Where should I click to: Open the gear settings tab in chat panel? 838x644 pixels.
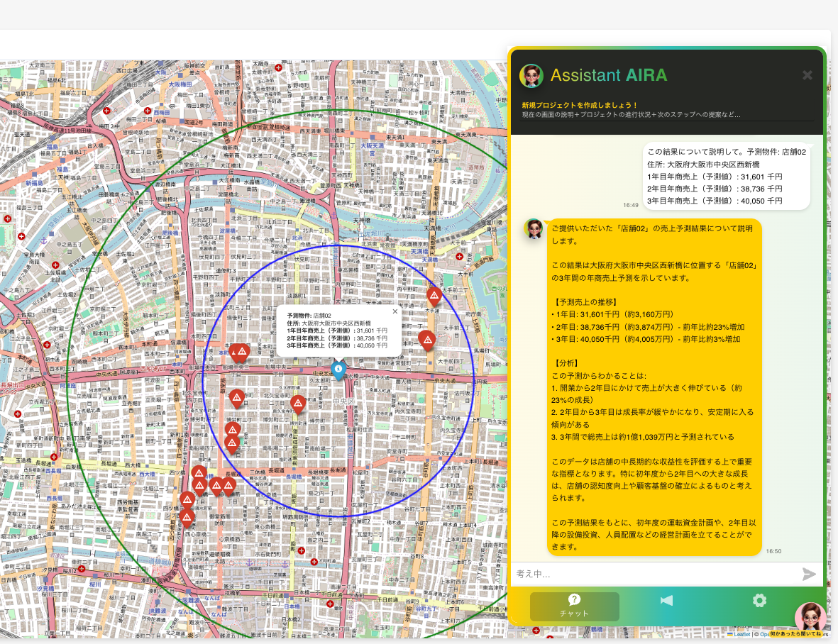point(759,601)
